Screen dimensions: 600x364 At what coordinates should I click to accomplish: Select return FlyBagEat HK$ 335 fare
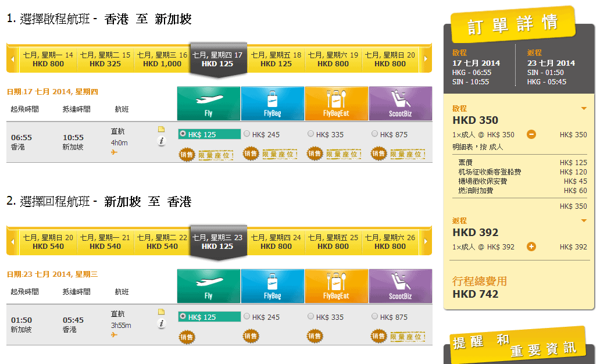click(x=311, y=317)
